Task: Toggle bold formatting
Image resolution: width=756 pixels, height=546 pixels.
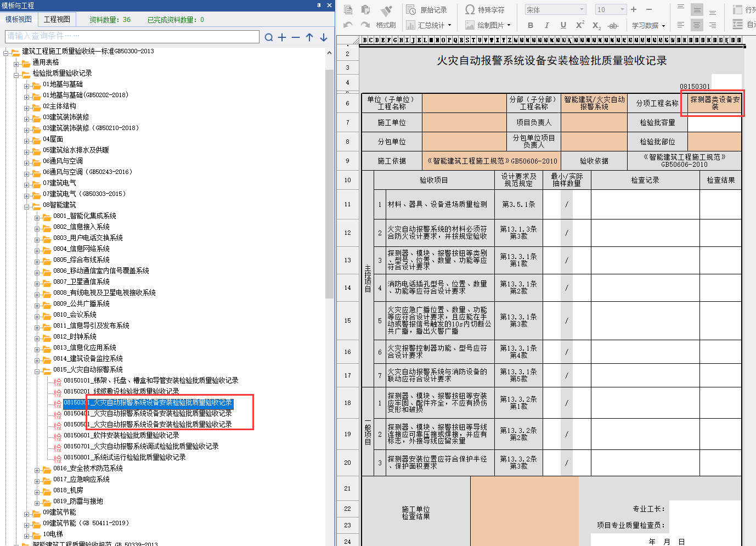Action: pos(531,25)
